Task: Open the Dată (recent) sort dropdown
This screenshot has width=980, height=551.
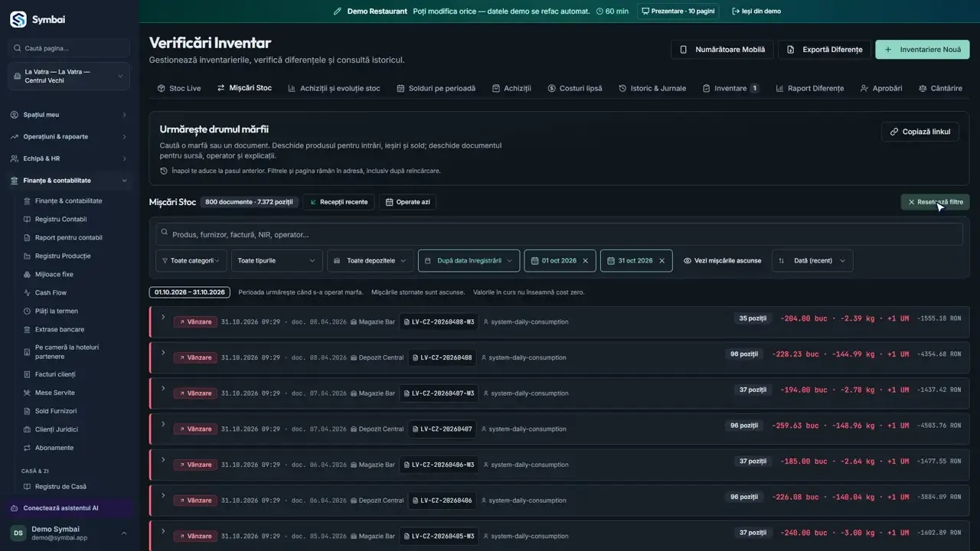Action: coord(812,261)
